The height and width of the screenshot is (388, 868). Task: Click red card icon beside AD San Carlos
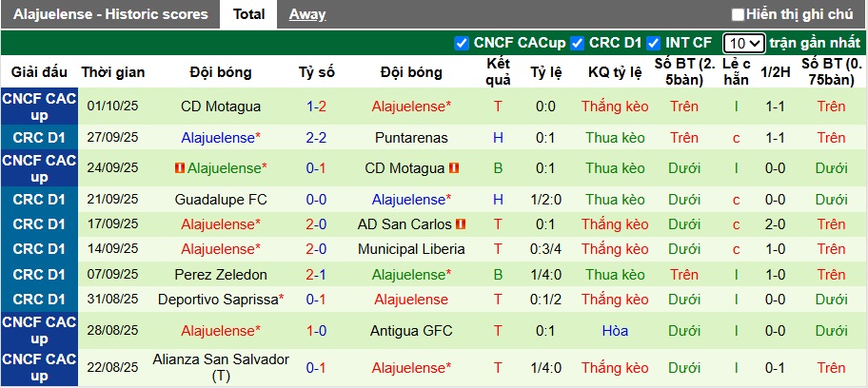pos(462,224)
